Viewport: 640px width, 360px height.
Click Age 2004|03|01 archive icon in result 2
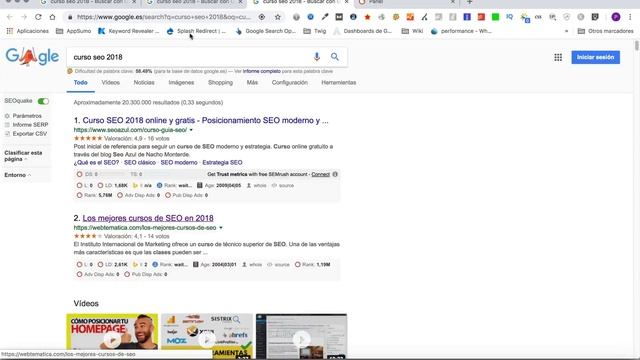196,264
